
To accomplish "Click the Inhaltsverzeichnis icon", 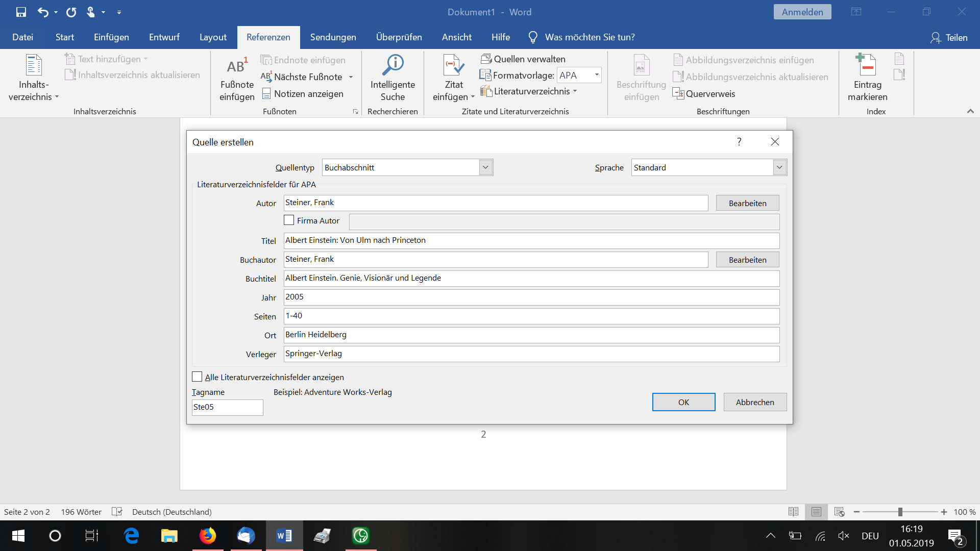I will tap(34, 65).
